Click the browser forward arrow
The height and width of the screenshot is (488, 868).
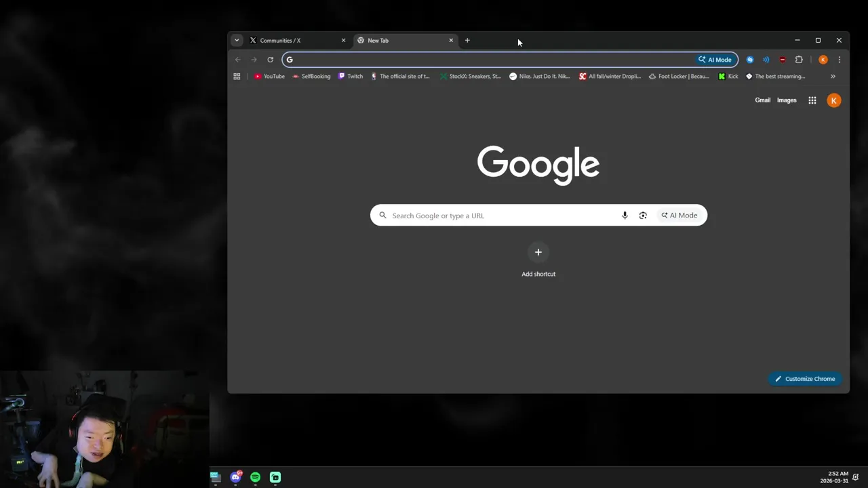click(254, 60)
